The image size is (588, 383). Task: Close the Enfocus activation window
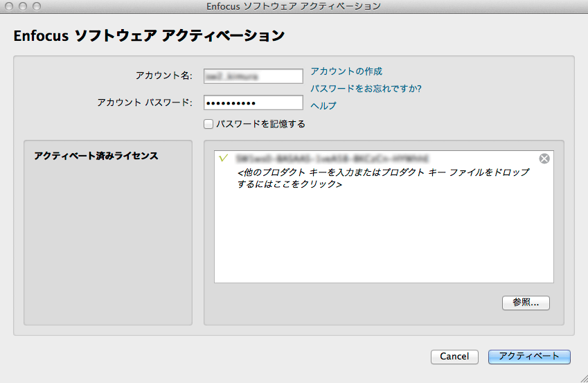click(9, 6)
